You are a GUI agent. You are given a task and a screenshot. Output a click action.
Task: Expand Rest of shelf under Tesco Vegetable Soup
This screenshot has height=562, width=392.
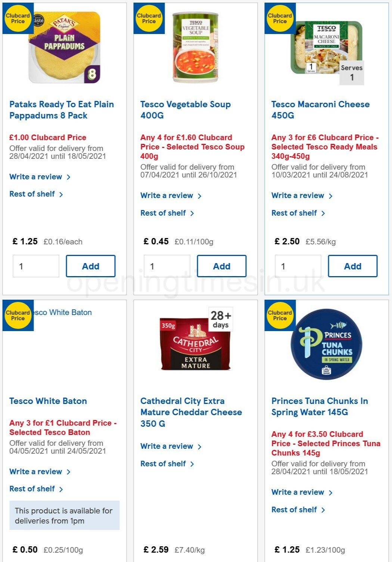(164, 213)
